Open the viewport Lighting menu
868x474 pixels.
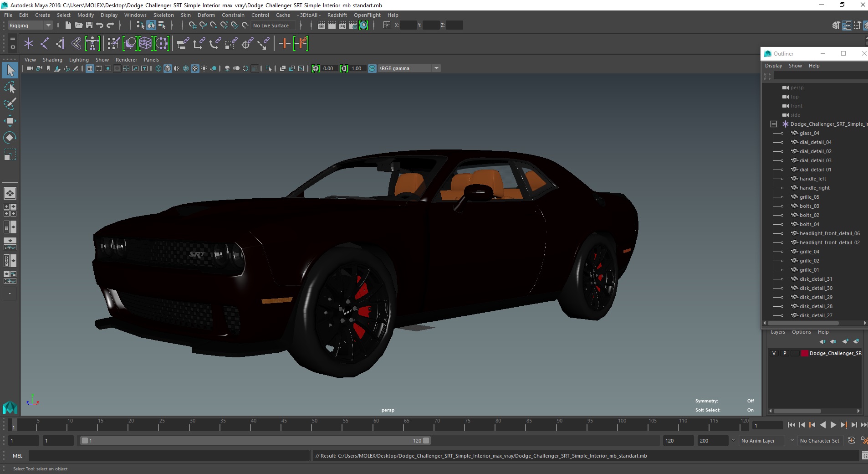tap(79, 60)
